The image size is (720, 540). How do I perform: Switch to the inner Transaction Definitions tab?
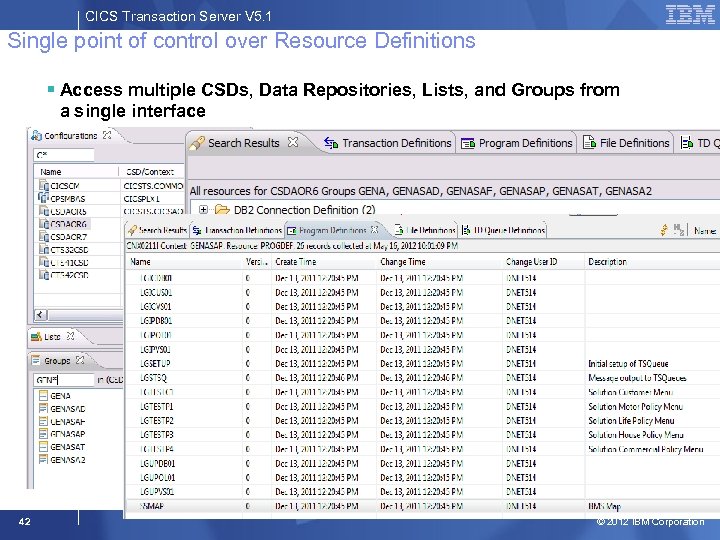[x=237, y=230]
